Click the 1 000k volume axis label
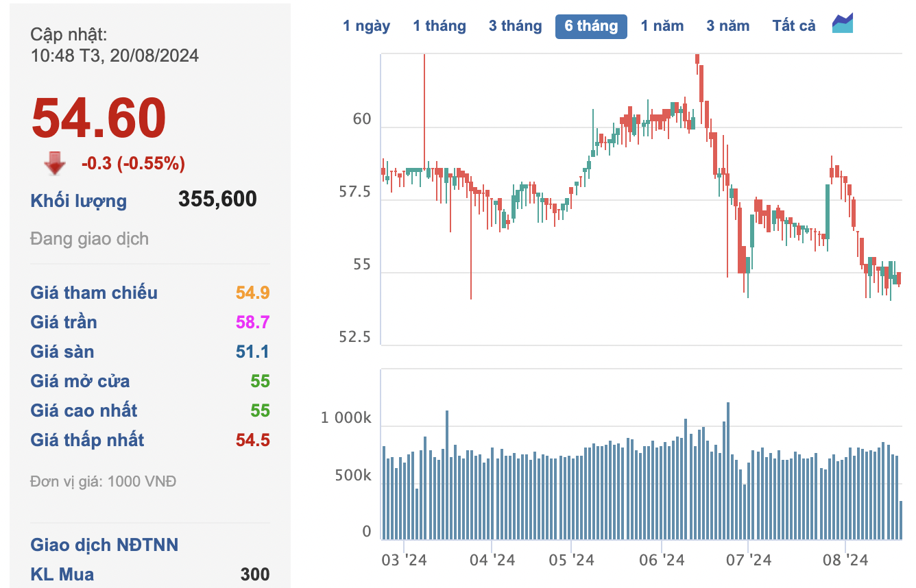The width and height of the screenshot is (916, 588). 346,418
